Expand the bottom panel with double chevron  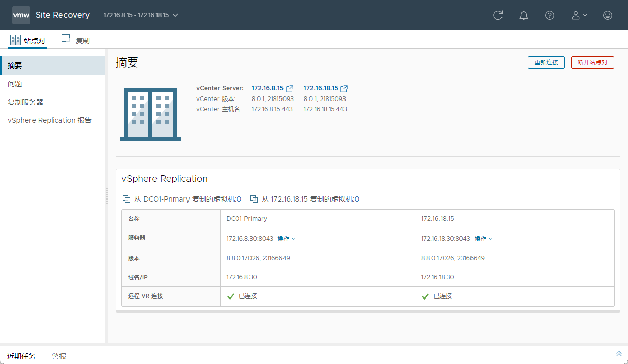pyautogui.click(x=619, y=354)
